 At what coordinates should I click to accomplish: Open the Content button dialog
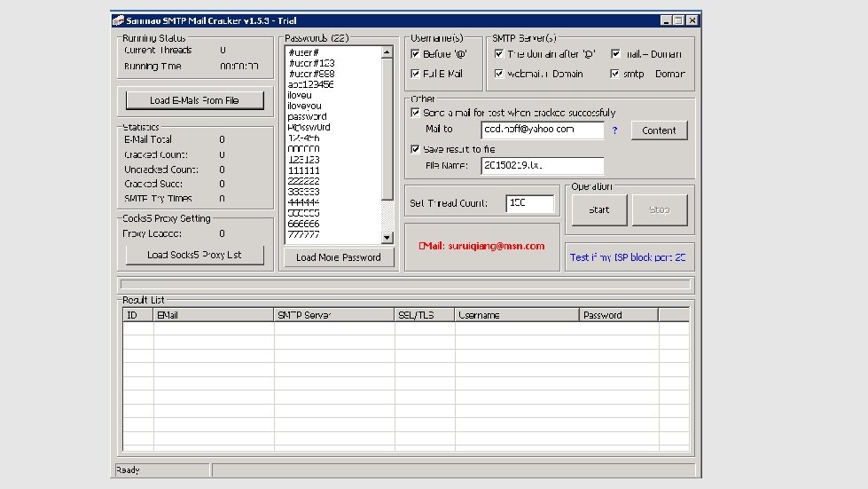click(659, 130)
